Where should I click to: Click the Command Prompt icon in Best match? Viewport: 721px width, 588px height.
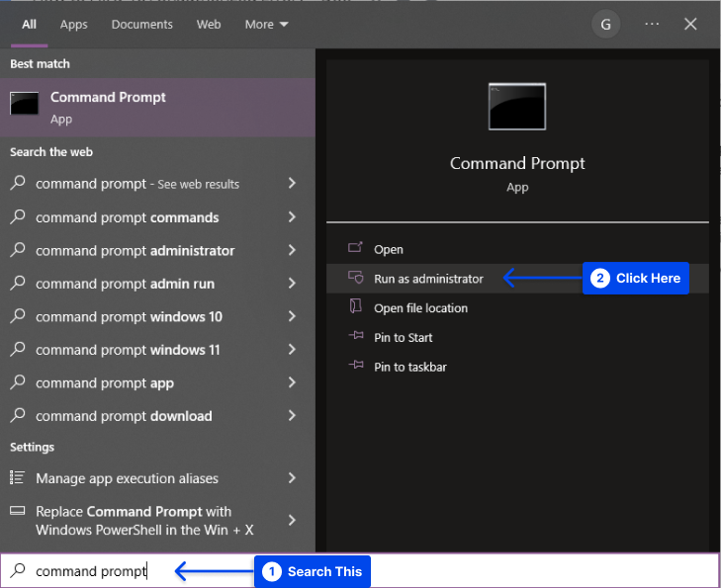25,104
